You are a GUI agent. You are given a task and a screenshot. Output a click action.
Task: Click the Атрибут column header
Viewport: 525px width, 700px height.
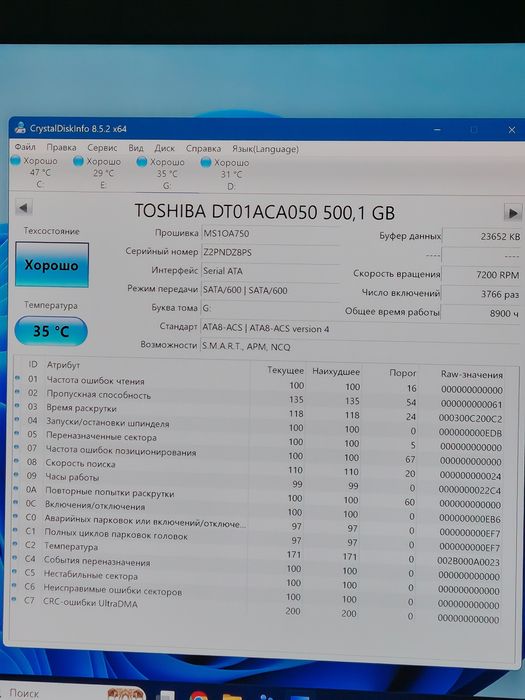(63, 365)
